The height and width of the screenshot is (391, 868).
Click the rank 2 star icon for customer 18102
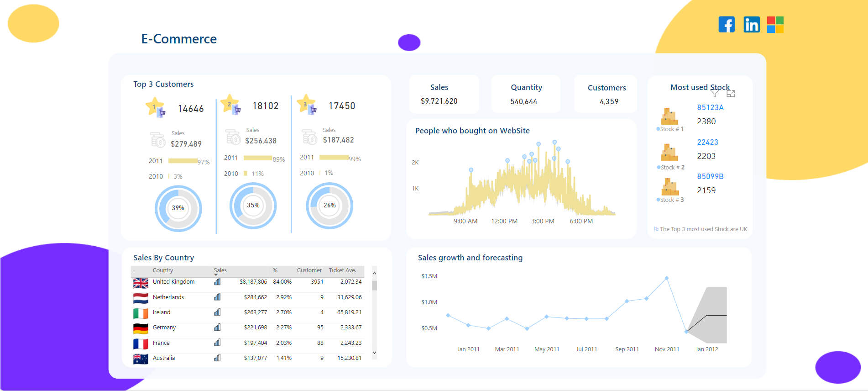(x=230, y=104)
